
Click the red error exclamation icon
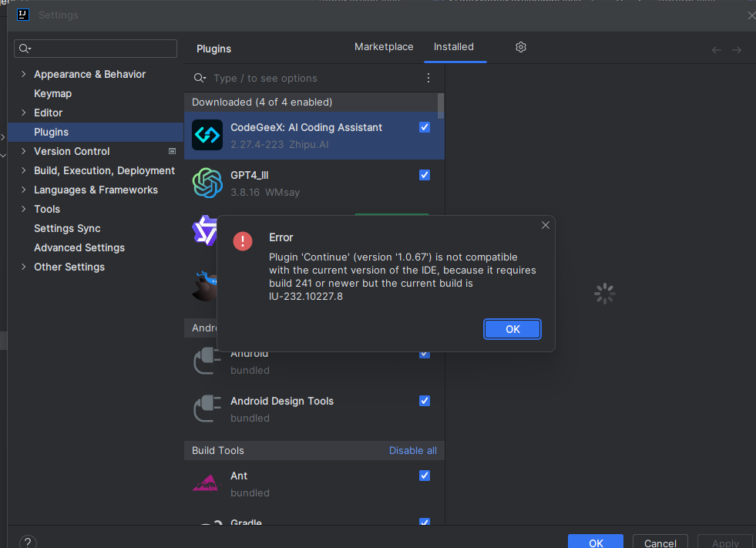click(243, 241)
